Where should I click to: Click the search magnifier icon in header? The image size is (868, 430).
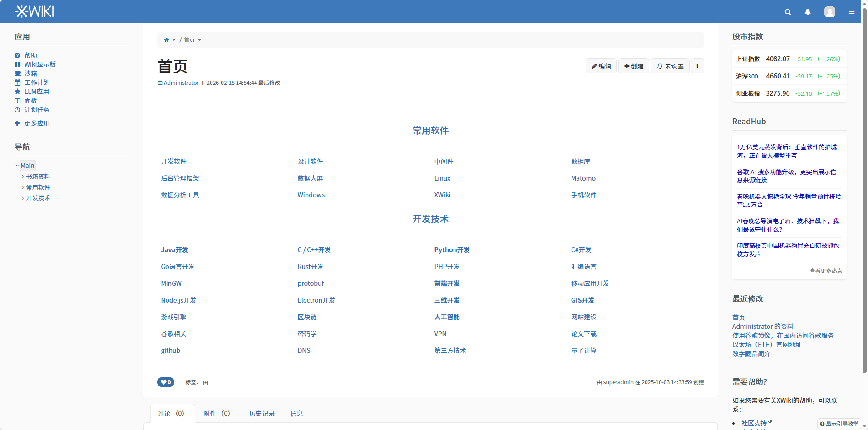pyautogui.click(x=788, y=12)
